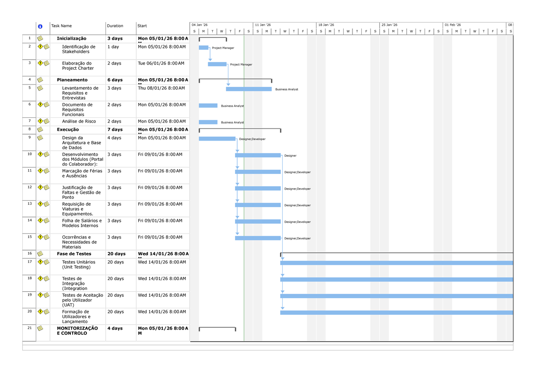555x392 pixels.
Task: Click 'Designer' label beside Desenvolvimento dos Módulos bar
Action: pos(290,156)
